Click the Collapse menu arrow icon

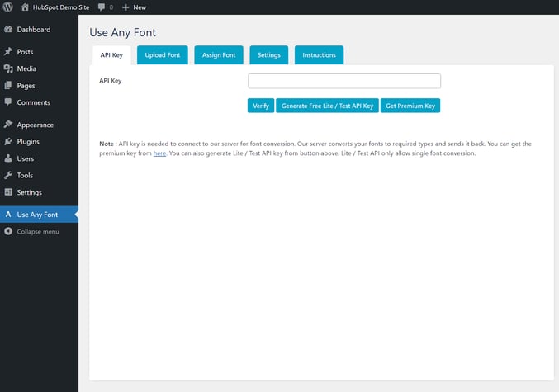point(8,231)
